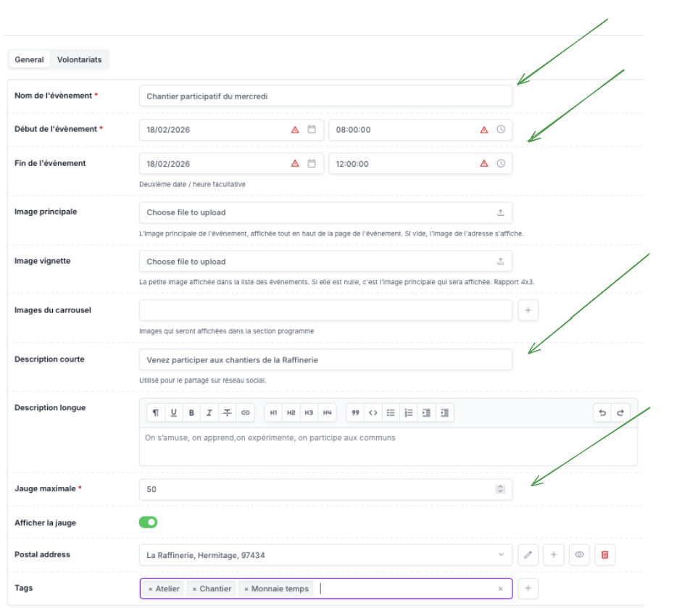Open calendar picker for Début de l'évènement
This screenshot has width=674, height=616.
coord(312,130)
